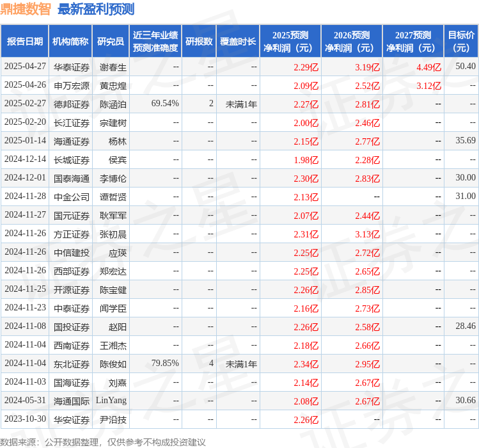Click analyst name 谢春生
Screen dimensions: 479x448
[113, 67]
